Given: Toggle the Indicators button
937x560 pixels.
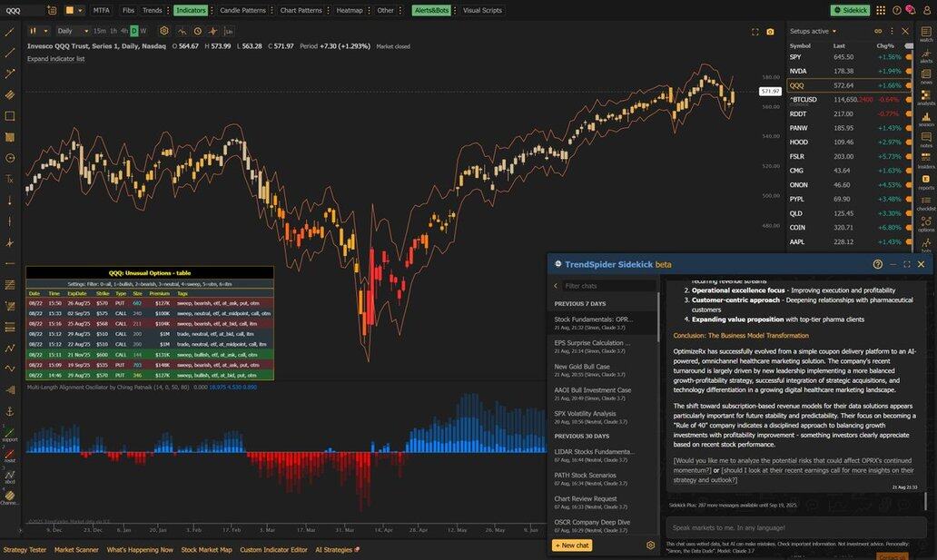Looking at the screenshot, I should click(191, 10).
